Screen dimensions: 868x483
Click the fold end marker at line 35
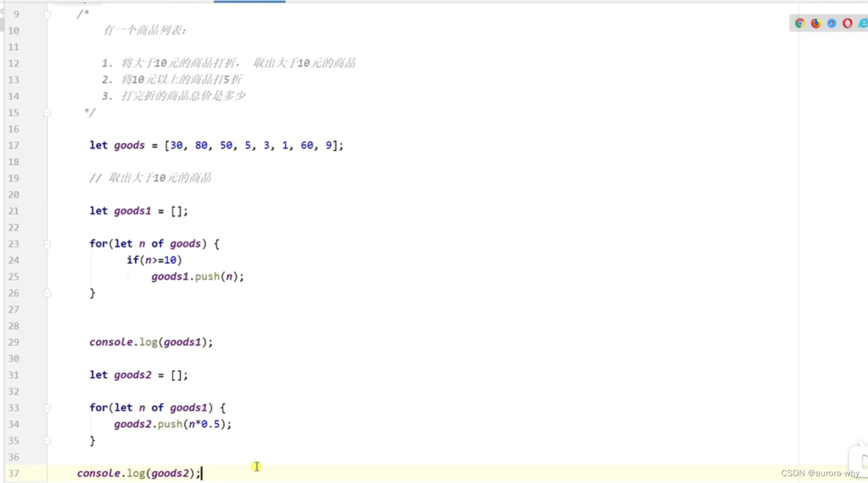click(x=47, y=441)
